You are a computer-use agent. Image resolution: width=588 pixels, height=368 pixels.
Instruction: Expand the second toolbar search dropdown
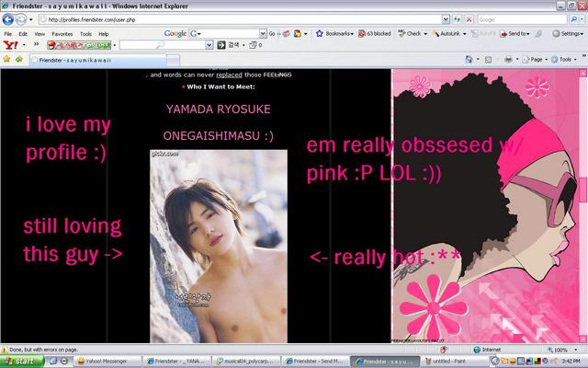point(209,45)
